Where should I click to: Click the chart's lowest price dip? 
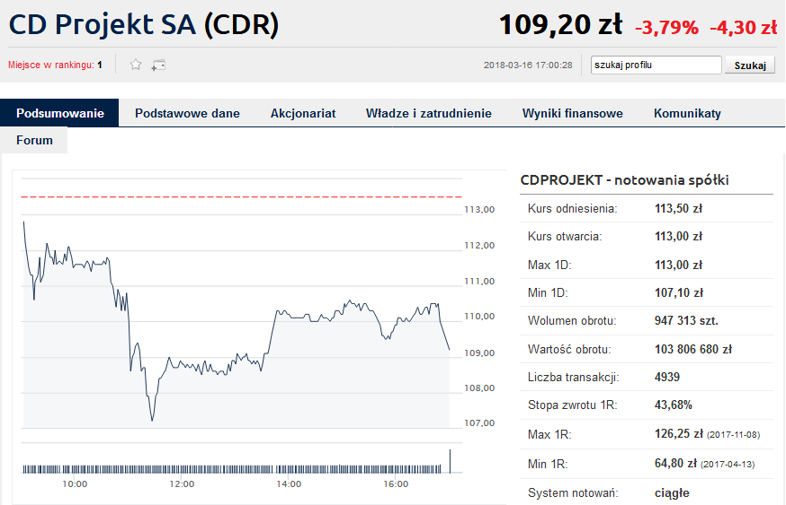(x=151, y=420)
